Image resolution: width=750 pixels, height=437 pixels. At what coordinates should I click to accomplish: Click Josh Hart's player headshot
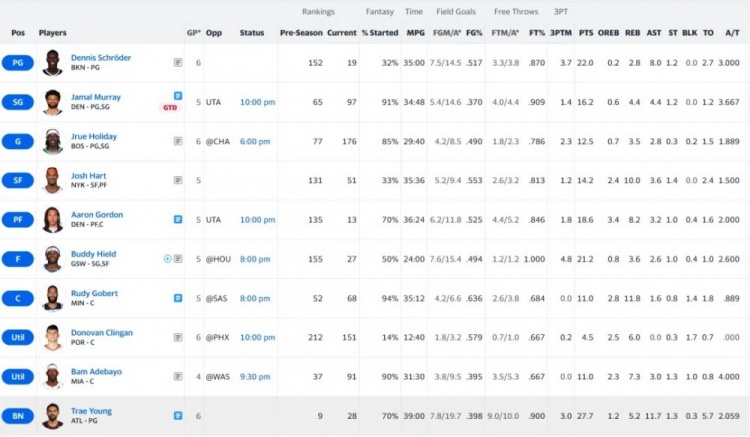[x=52, y=181]
